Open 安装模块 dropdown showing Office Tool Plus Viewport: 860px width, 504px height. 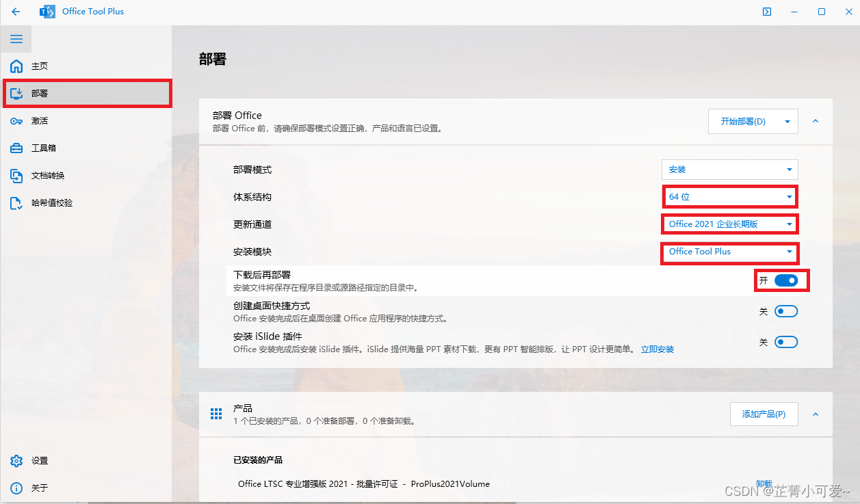[x=730, y=252]
